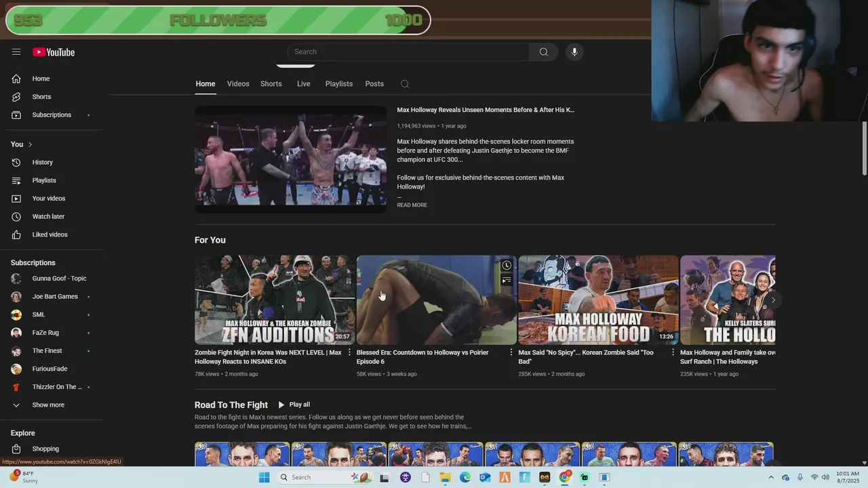Open title Max Holloway Reveals Unseen Moments
This screenshot has height=488, width=868.
click(x=486, y=110)
